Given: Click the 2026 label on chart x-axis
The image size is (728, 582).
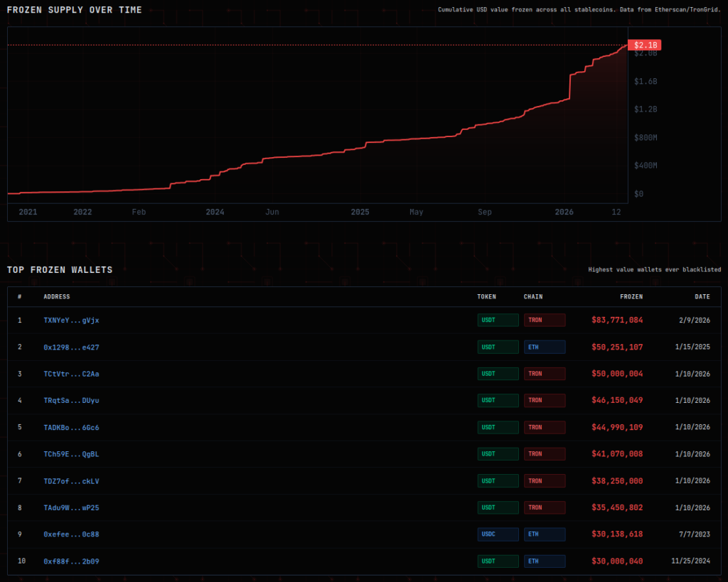Looking at the screenshot, I should point(564,212).
